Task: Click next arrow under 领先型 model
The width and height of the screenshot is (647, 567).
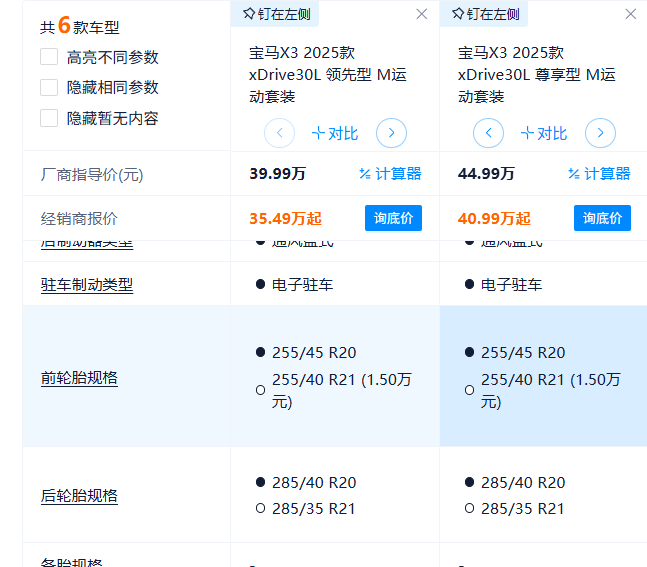Action: click(391, 133)
